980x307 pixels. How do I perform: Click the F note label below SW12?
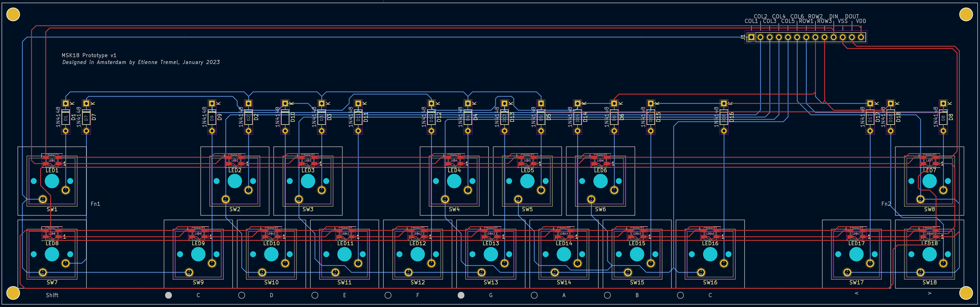pyautogui.click(x=418, y=295)
